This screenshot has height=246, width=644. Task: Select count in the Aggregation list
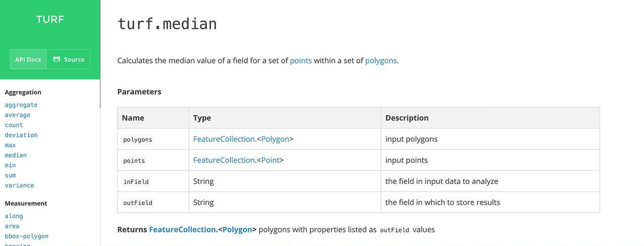click(14, 125)
